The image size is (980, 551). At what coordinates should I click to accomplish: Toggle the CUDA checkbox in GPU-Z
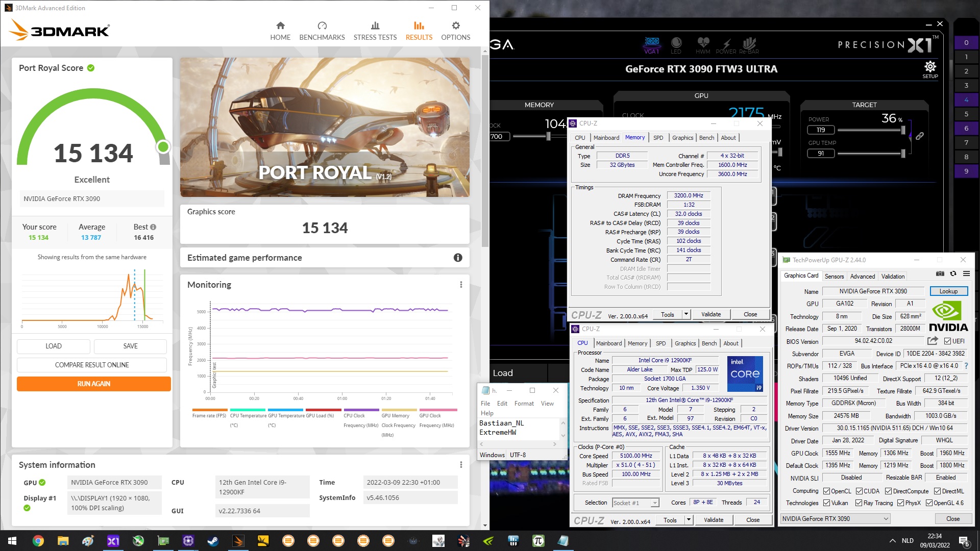point(859,491)
